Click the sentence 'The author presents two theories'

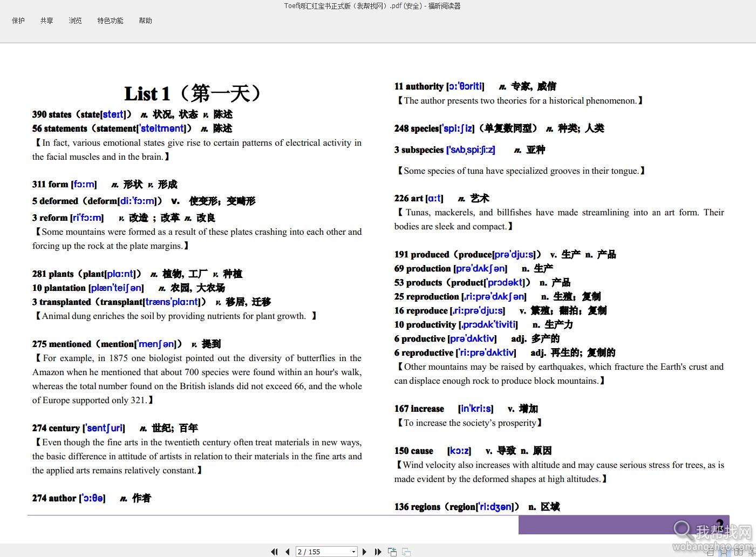[x=520, y=101]
